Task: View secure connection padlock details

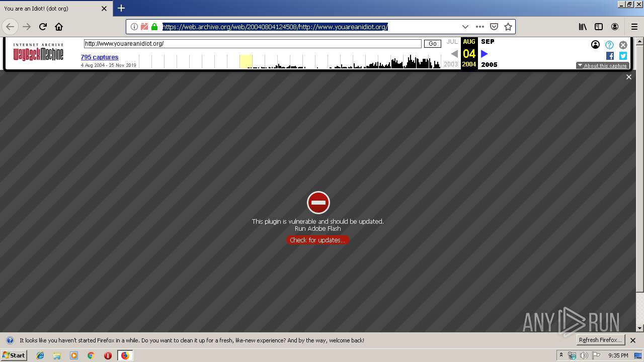Action: coord(154,27)
